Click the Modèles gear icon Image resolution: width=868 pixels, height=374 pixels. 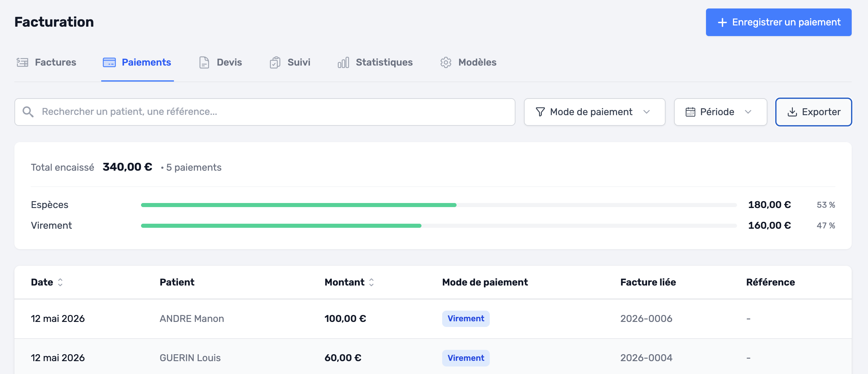click(x=446, y=62)
